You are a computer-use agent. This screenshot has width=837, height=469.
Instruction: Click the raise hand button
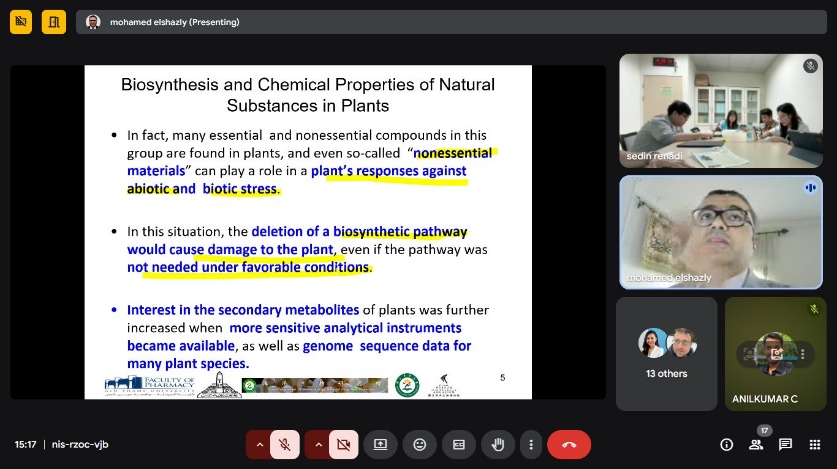click(x=499, y=444)
